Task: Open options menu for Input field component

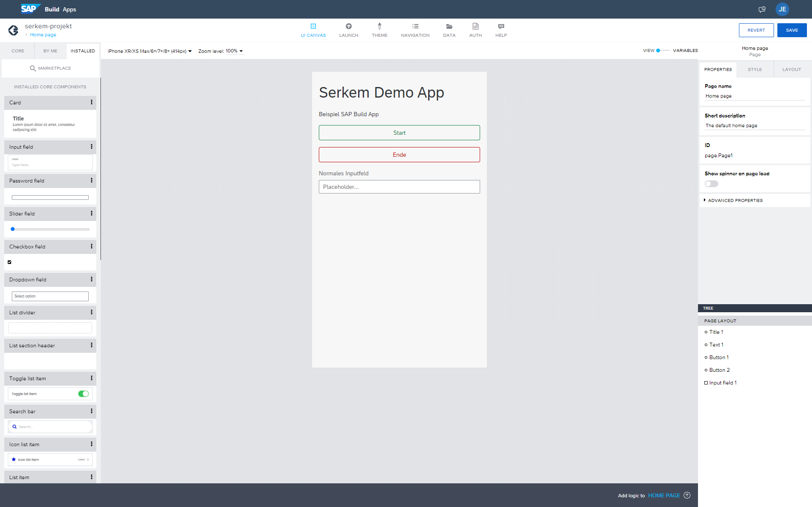Action: (x=91, y=147)
